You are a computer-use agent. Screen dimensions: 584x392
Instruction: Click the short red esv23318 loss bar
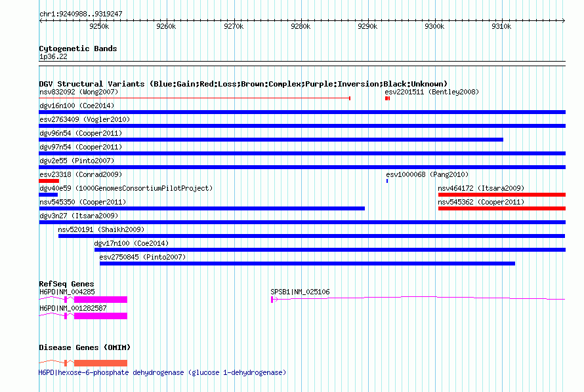pos(49,181)
